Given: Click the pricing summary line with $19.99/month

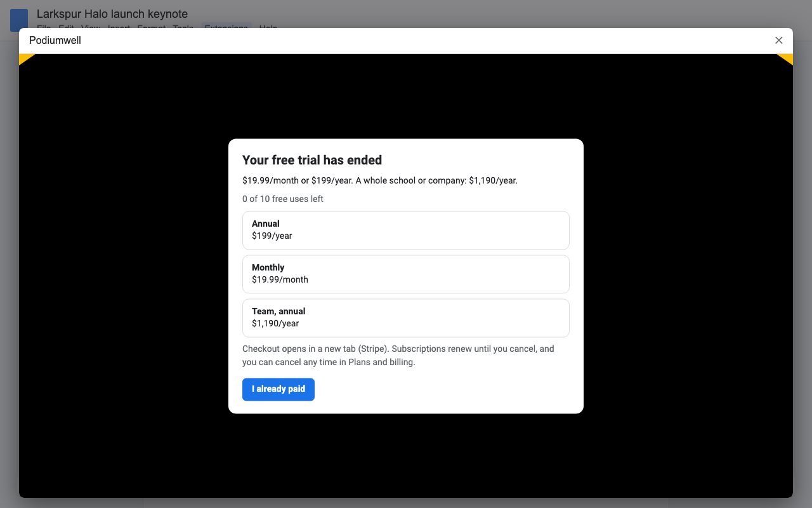Looking at the screenshot, I should click(x=380, y=180).
